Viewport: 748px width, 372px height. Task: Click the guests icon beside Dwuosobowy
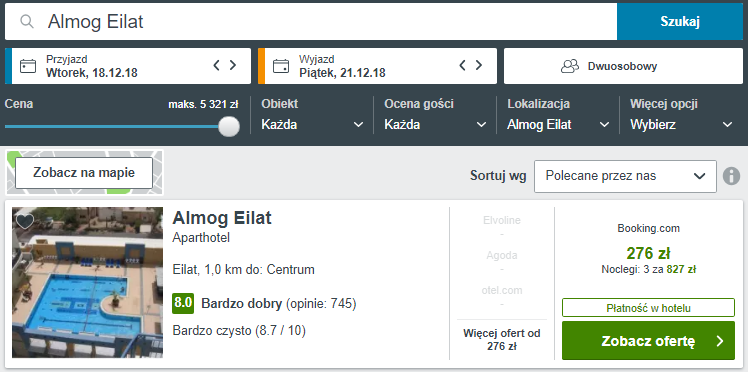coord(570,66)
